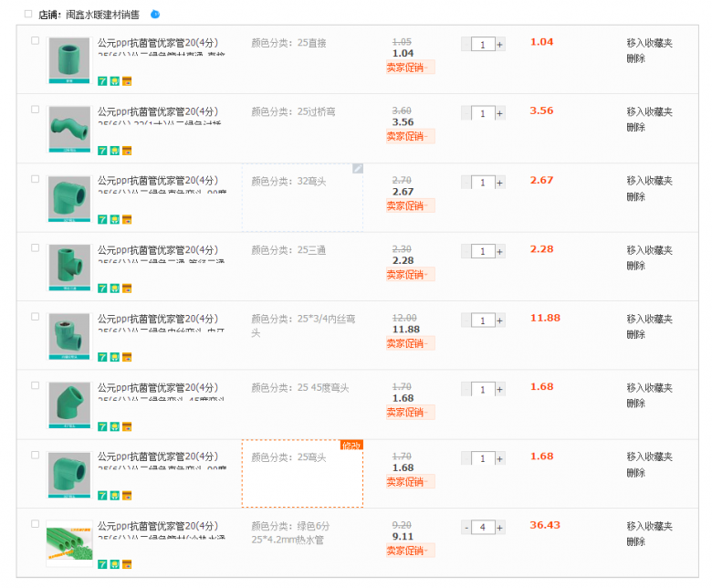
Task: Click the green pipes thumbnail in the last row
Action: tap(69, 542)
